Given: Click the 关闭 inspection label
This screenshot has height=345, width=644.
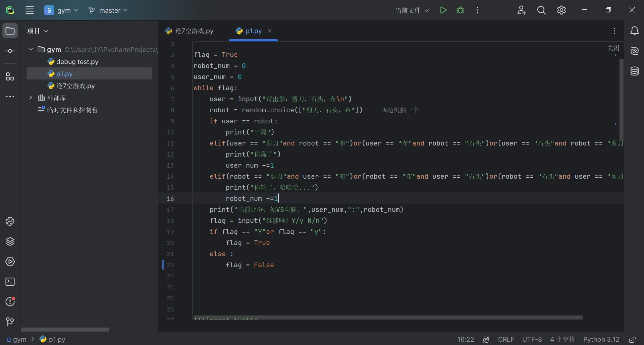Looking at the screenshot, I should [613, 48].
